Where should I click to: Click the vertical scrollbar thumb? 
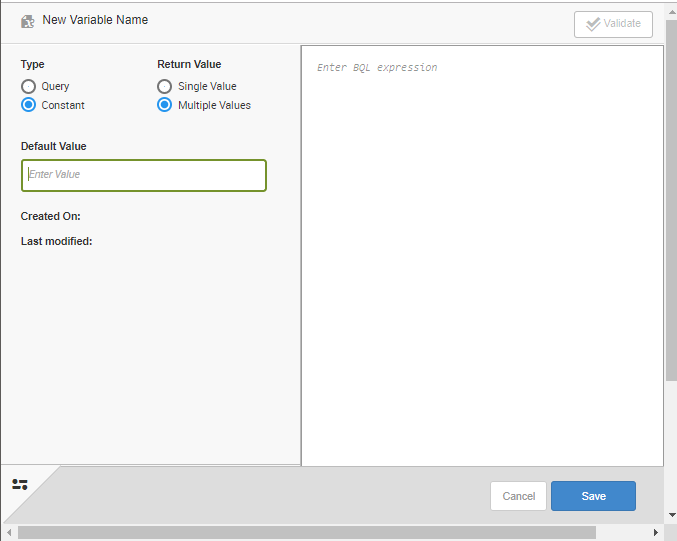(671, 200)
